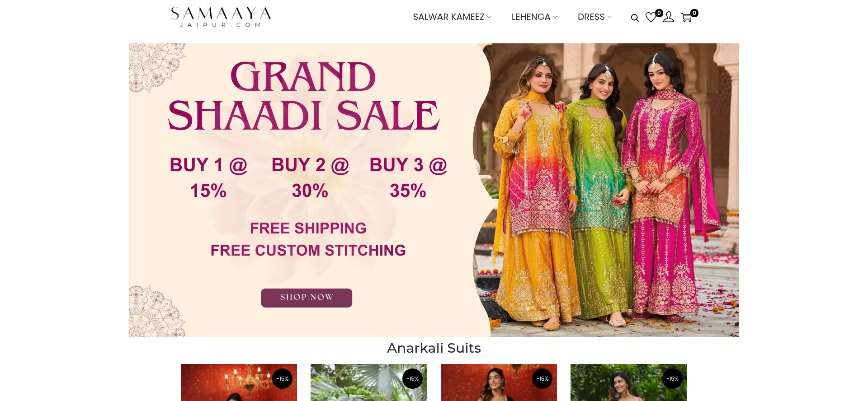The image size is (868, 401).
Task: Expand the Salwar Kameez dropdown chevron
Action: [x=489, y=17]
